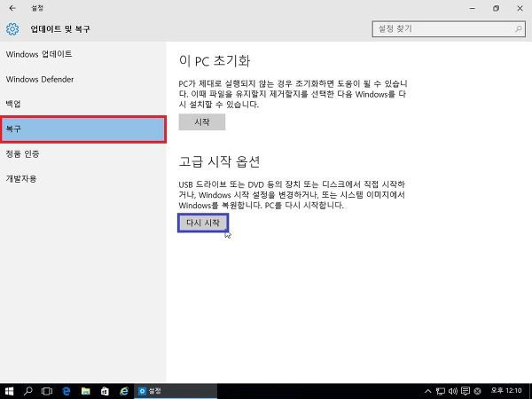Screen dimensions: 532x399
Task: Click the 고급 시작 옵션 heading
Action: (219, 161)
